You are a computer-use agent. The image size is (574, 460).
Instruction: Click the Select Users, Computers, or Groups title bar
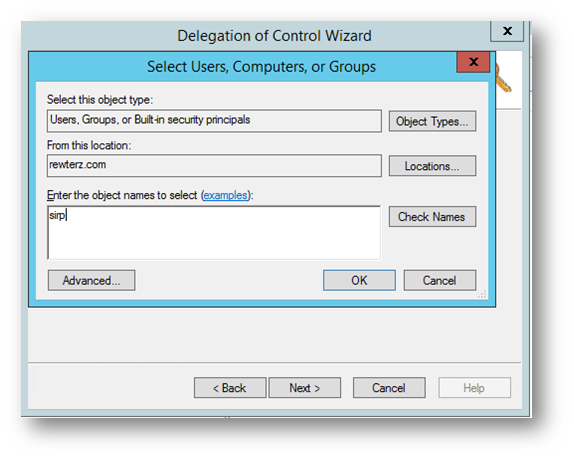click(261, 67)
